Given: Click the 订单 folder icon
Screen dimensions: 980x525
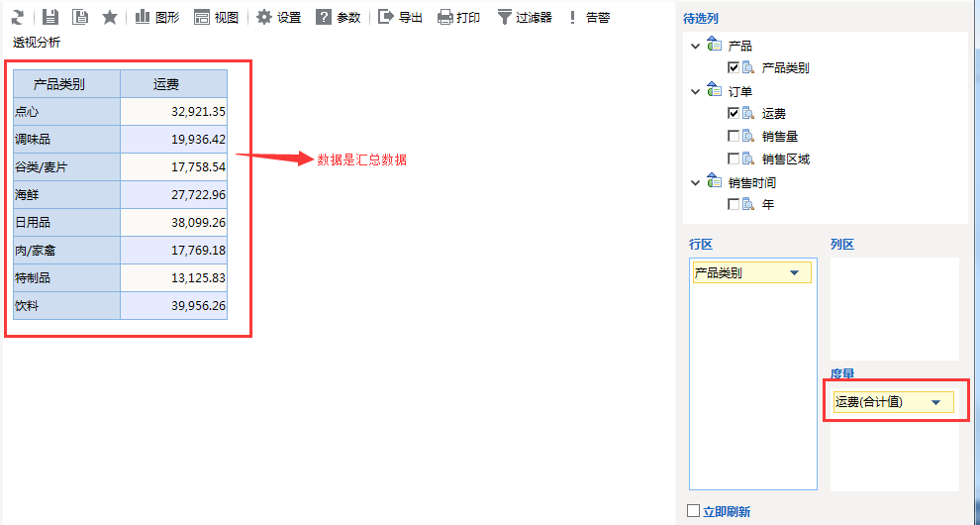Looking at the screenshot, I should point(715,90).
